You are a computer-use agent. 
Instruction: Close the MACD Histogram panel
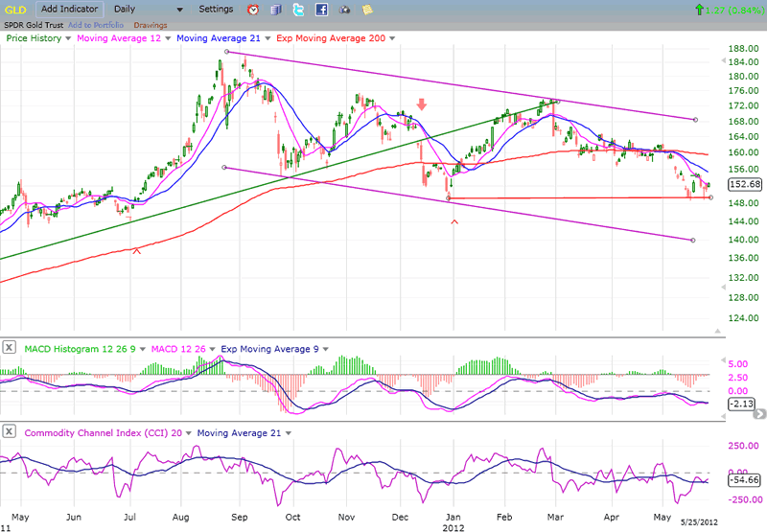click(x=9, y=348)
